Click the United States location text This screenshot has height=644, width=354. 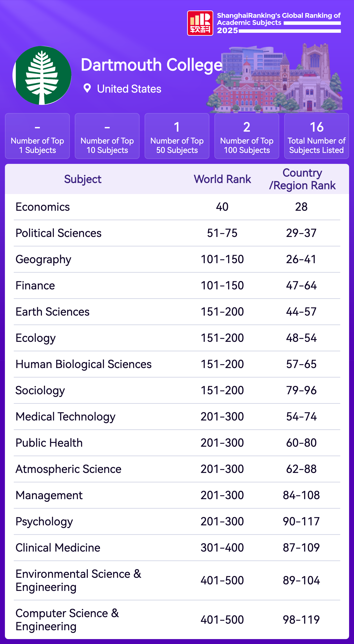pos(129,89)
